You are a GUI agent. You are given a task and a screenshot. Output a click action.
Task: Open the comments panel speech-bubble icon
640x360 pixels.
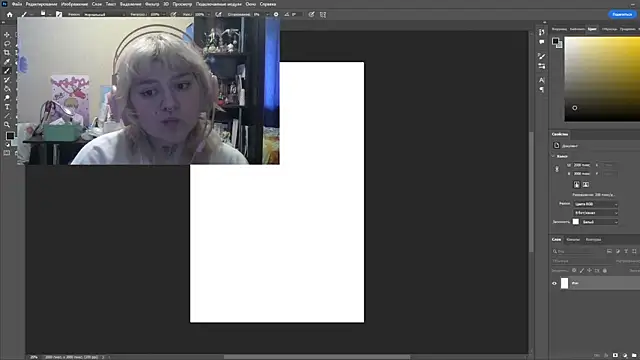click(x=542, y=42)
